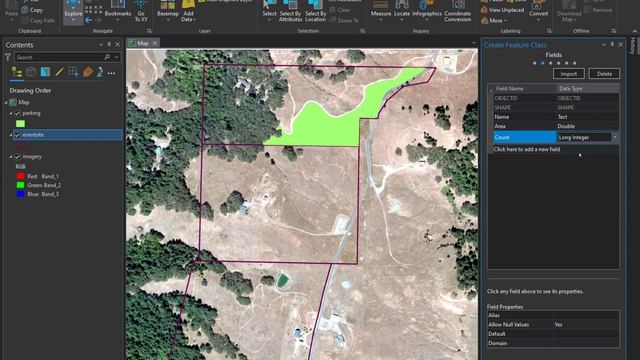List by Data Source icon

pos(31,72)
